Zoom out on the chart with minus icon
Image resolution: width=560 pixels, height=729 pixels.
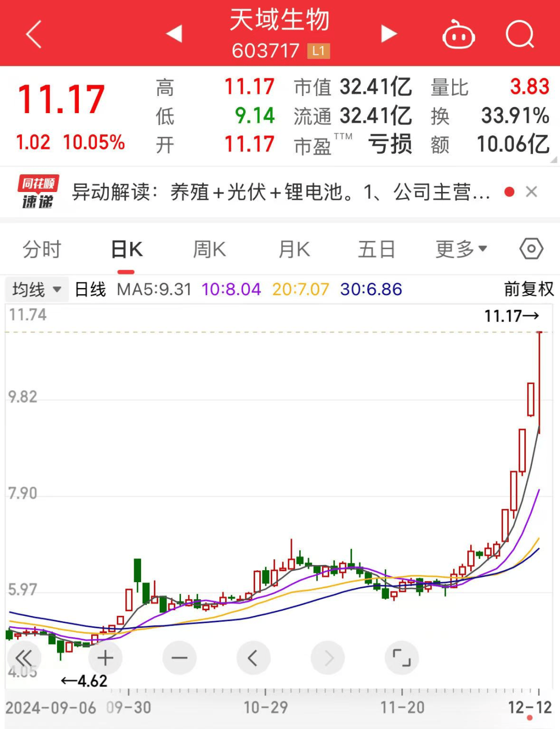pyautogui.click(x=179, y=657)
